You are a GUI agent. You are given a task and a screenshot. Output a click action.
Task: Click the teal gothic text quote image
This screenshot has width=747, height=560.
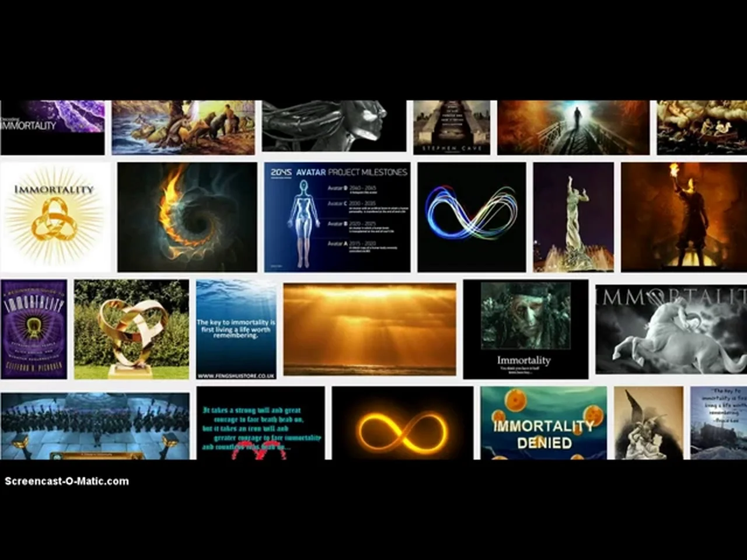coord(260,423)
